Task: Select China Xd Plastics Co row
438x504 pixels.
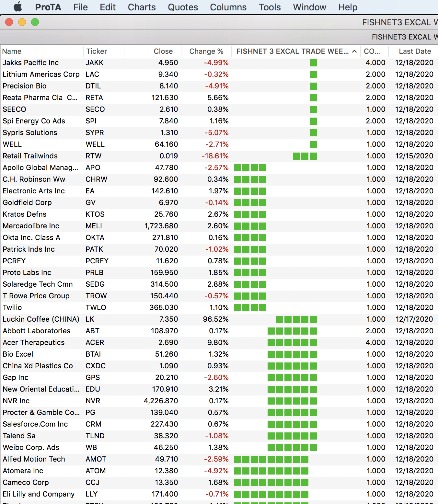Action: 219,366
